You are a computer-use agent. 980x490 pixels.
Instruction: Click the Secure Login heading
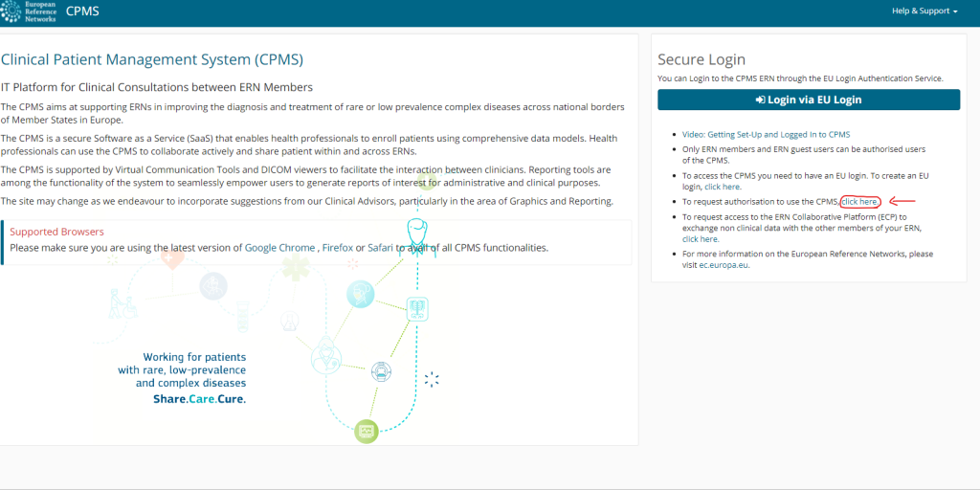tap(702, 60)
